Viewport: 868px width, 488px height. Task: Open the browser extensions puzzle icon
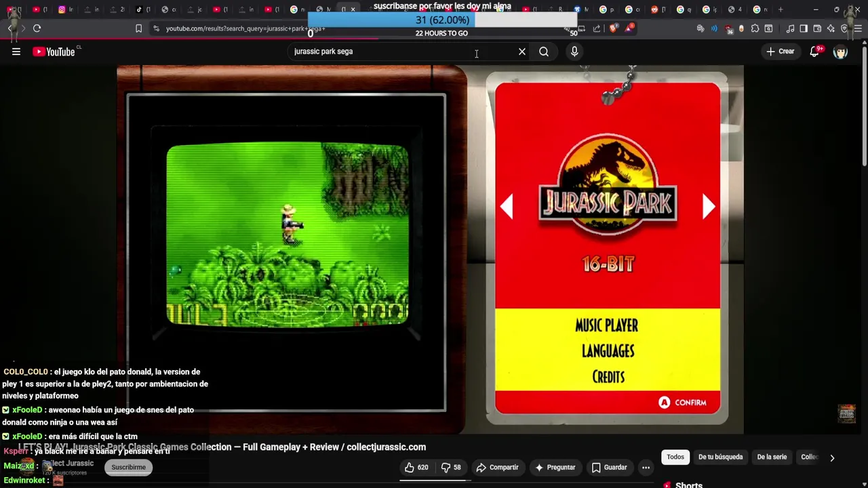(755, 28)
